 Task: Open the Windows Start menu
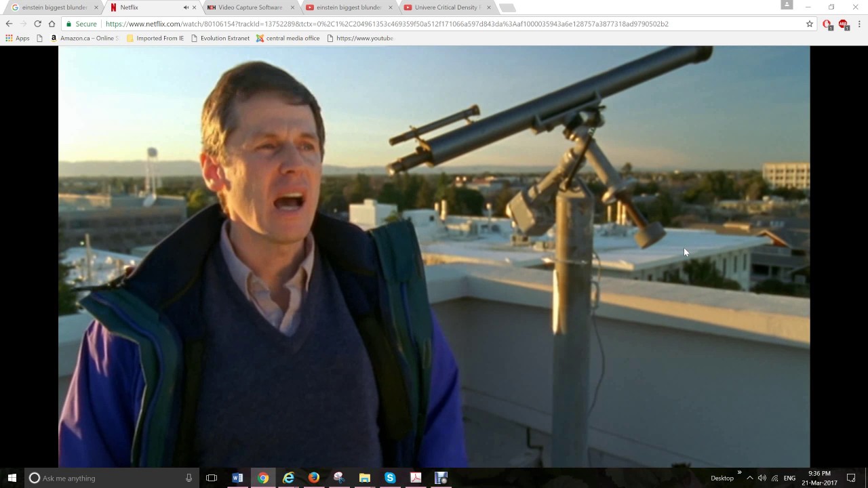tap(12, 478)
